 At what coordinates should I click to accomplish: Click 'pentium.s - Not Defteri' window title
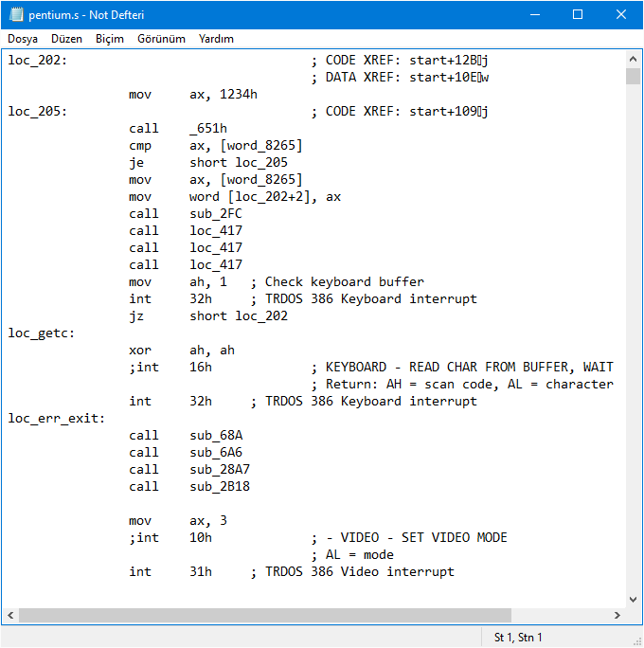tap(86, 15)
